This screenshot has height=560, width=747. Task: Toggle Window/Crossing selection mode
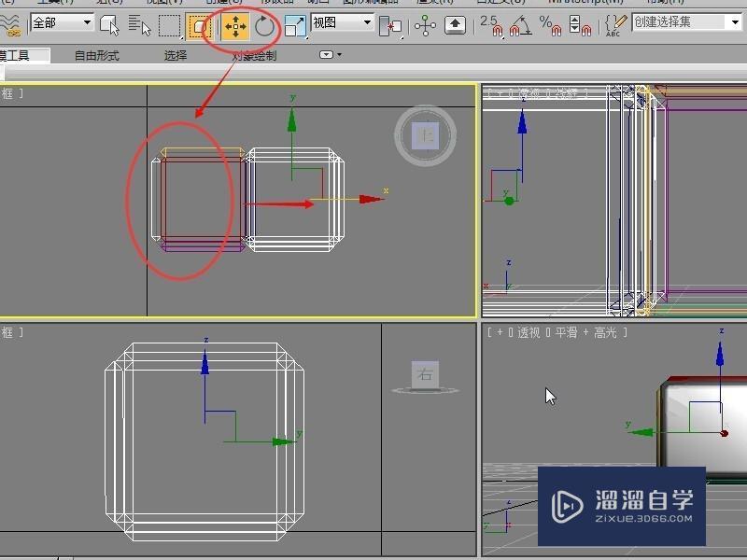tap(198, 25)
